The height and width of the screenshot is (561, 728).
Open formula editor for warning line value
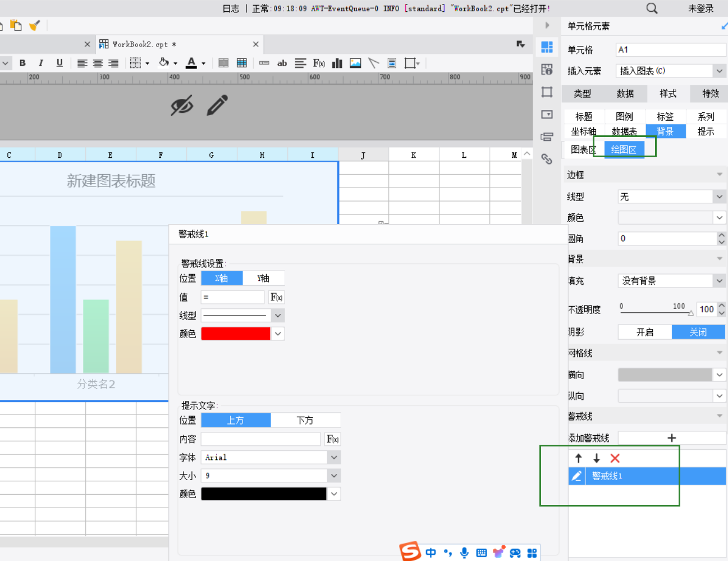(276, 297)
